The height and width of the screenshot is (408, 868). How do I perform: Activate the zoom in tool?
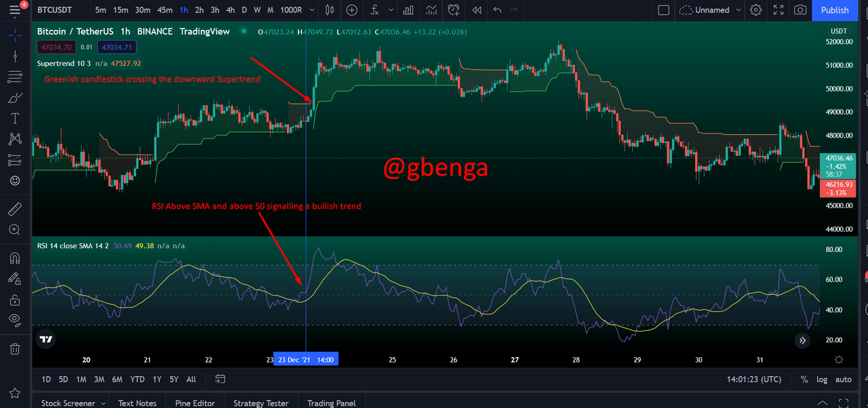click(15, 230)
